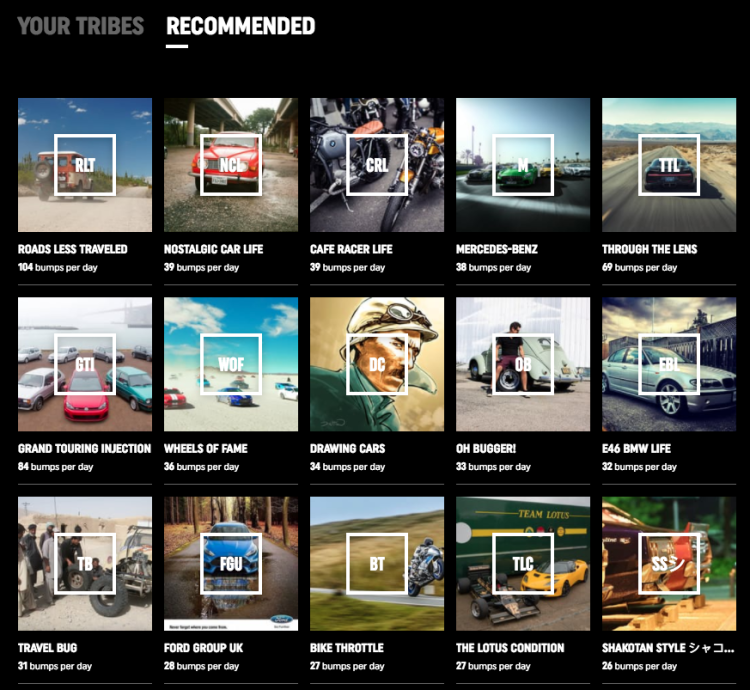Click the Shakotan Style tribe title
This screenshot has height=690, width=750.
tap(668, 648)
